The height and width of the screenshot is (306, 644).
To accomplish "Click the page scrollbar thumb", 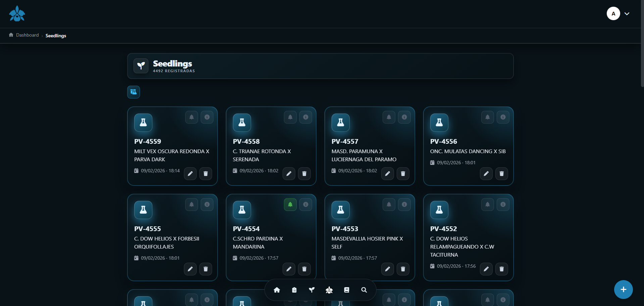I will pyautogui.click(x=642, y=44).
